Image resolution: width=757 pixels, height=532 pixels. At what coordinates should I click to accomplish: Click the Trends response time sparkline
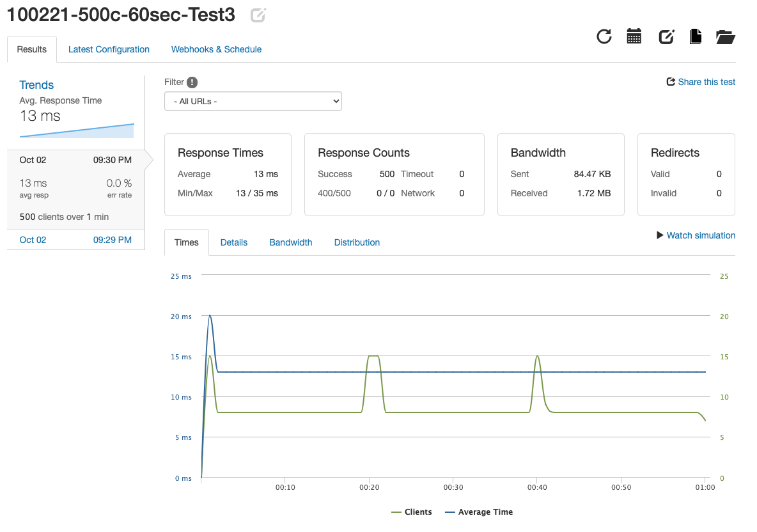(77, 130)
